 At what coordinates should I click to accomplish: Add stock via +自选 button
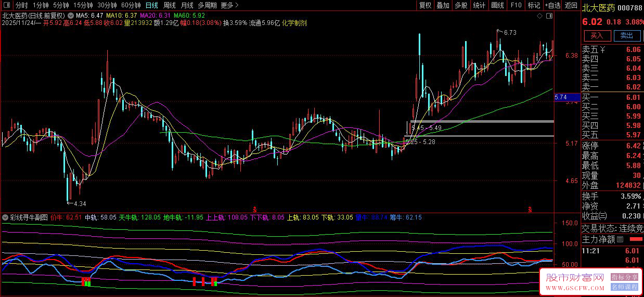point(552,5)
